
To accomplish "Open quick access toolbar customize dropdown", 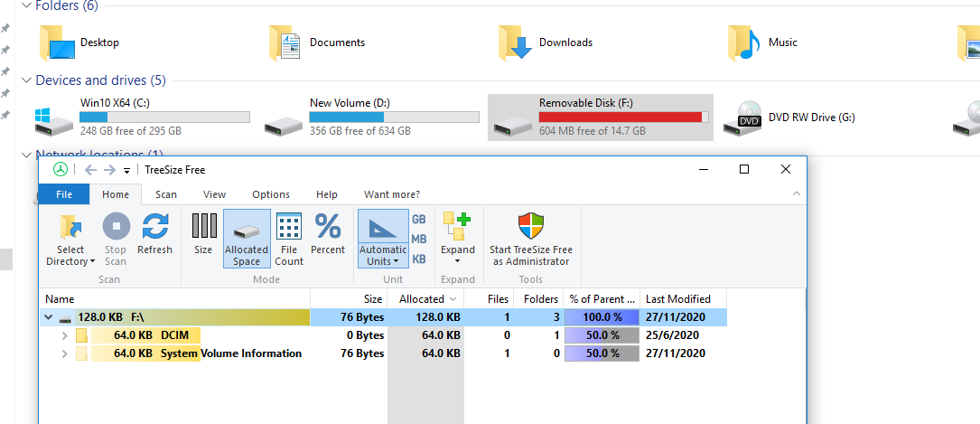I will [x=126, y=170].
